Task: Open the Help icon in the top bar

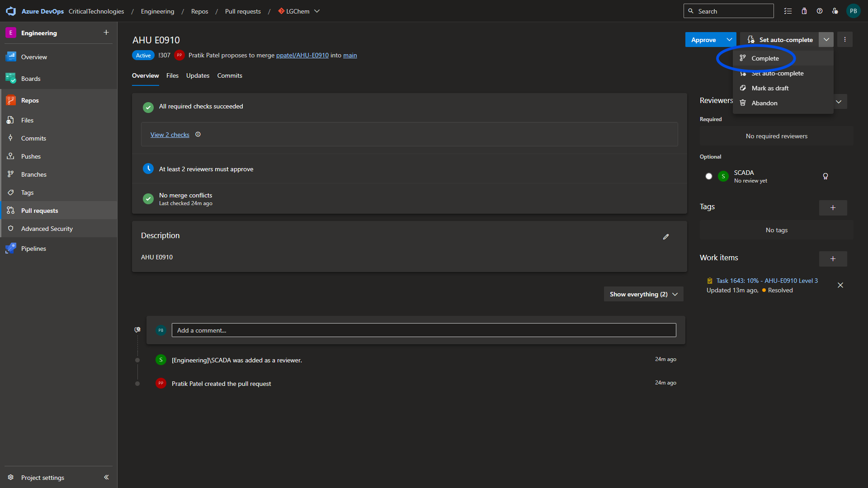Action: tap(820, 11)
